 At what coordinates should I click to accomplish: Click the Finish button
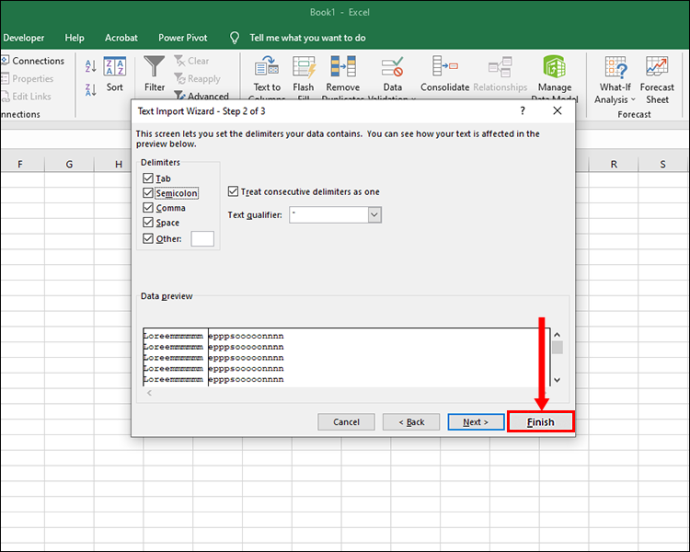click(541, 422)
